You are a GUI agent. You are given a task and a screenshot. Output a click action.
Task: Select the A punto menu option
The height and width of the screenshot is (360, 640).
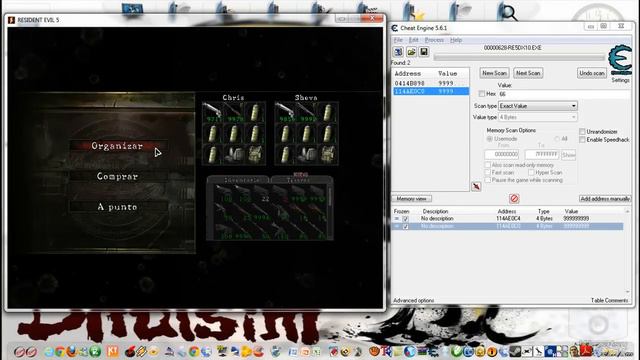pos(118,207)
